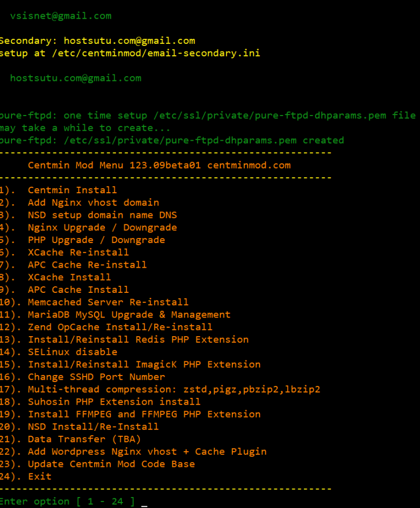Select Add Nginx vhost domain entry

94,203
